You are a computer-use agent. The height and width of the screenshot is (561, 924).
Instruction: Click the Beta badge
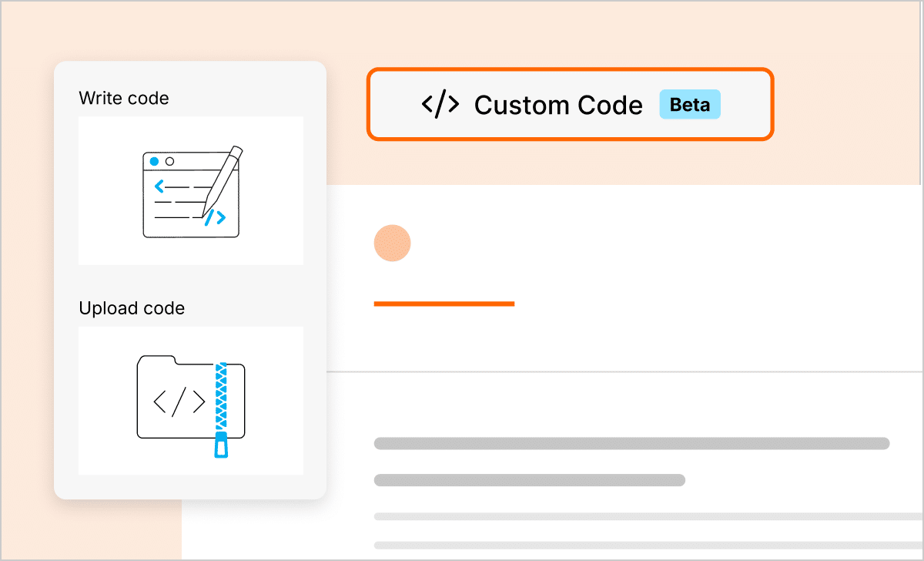click(x=689, y=105)
